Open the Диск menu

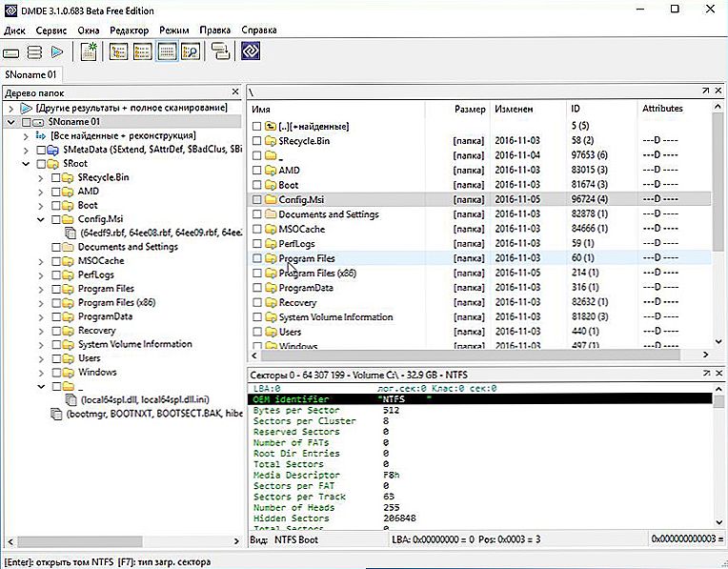[x=15, y=30]
